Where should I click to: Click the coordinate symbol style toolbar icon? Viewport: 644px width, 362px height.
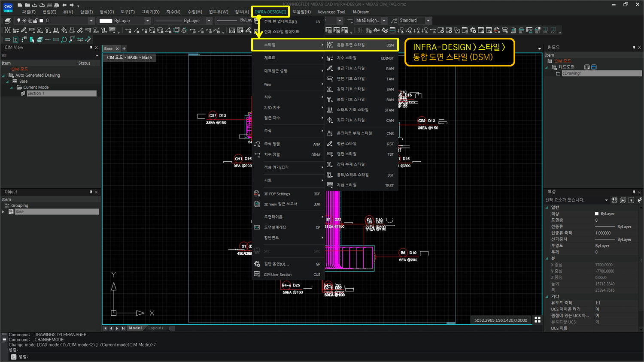pyautogui.click(x=64, y=30)
